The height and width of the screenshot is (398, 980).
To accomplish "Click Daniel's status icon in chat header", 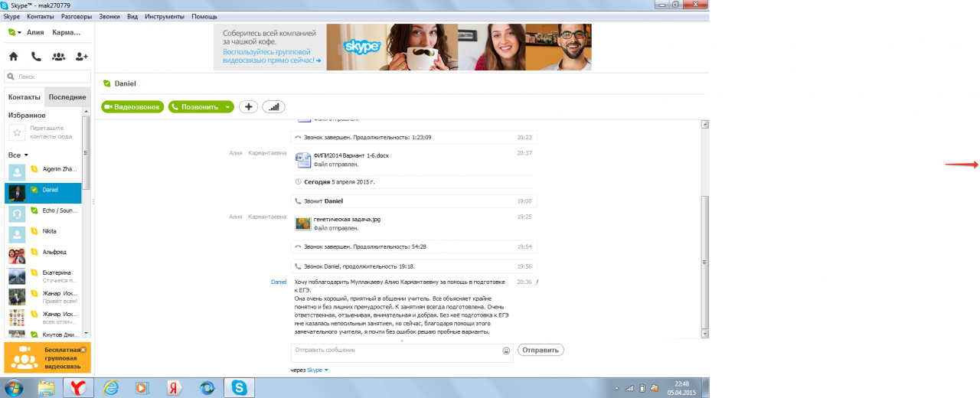I will (107, 83).
